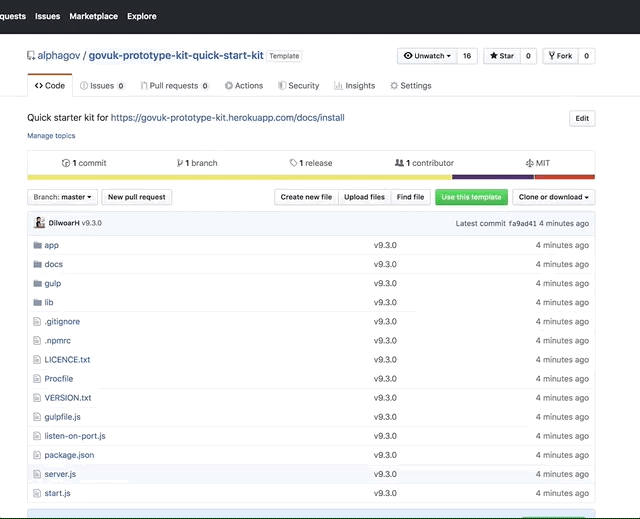Click the Edit description button
This screenshot has height=519, width=640.
click(x=582, y=118)
